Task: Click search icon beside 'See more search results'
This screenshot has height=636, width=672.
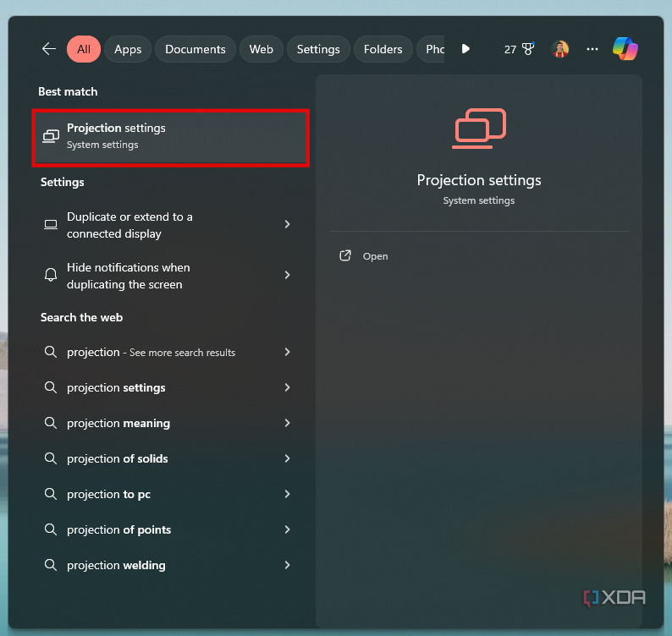Action: [x=51, y=352]
